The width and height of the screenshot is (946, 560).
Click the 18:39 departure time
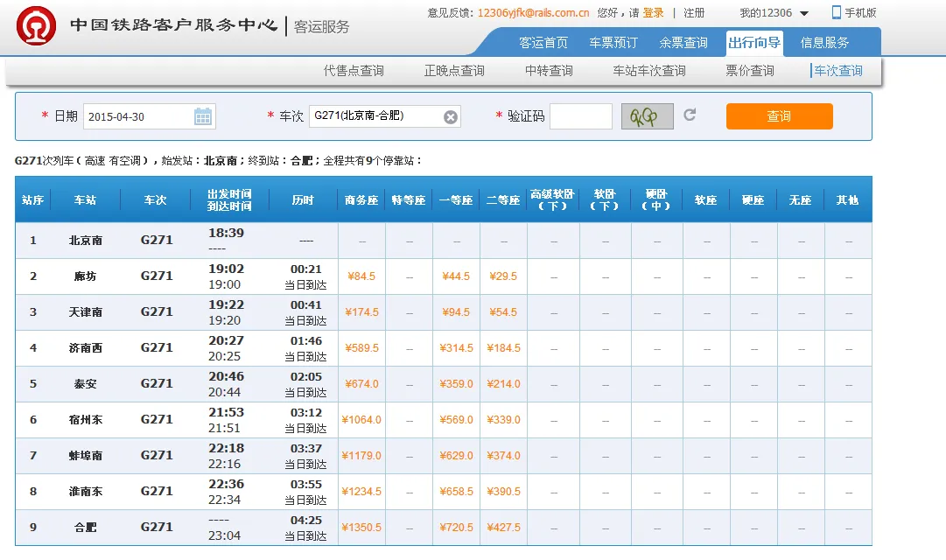tap(227, 233)
